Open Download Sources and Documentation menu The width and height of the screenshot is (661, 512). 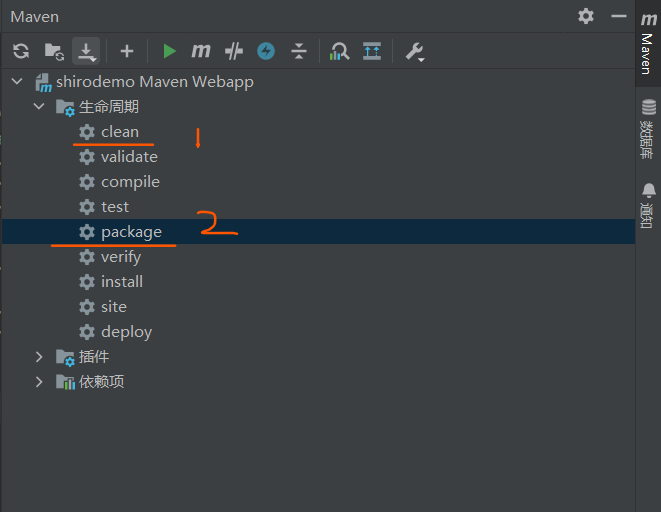click(86, 51)
